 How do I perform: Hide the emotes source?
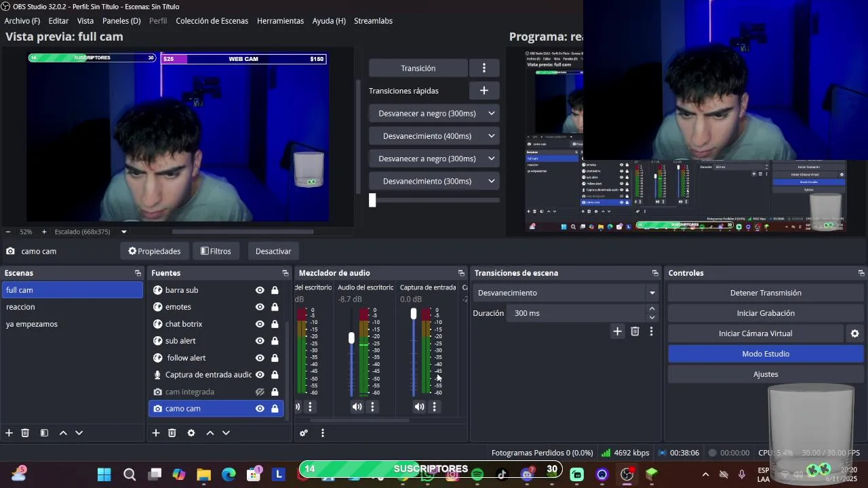260,307
